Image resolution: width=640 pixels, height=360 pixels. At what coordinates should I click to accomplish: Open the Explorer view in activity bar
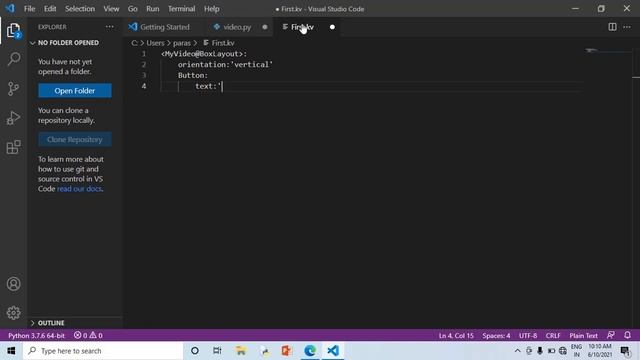tap(13, 31)
